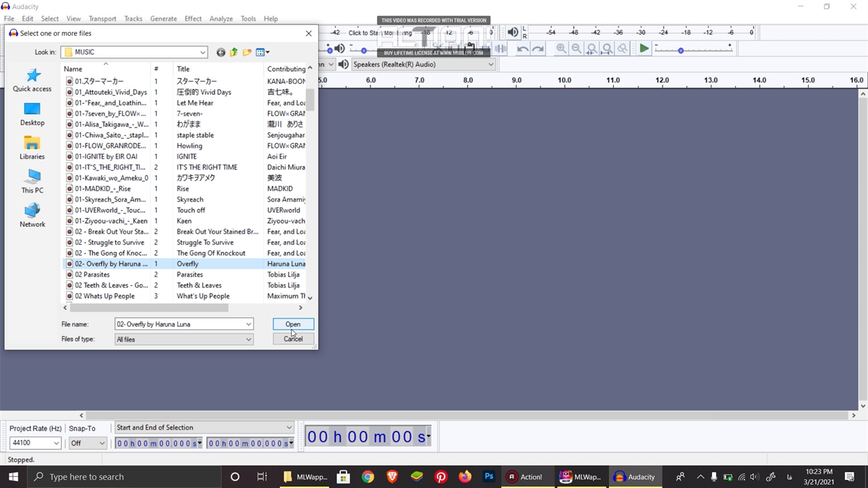Go back to the last folder visited
The image size is (868, 488).
[x=220, y=52]
